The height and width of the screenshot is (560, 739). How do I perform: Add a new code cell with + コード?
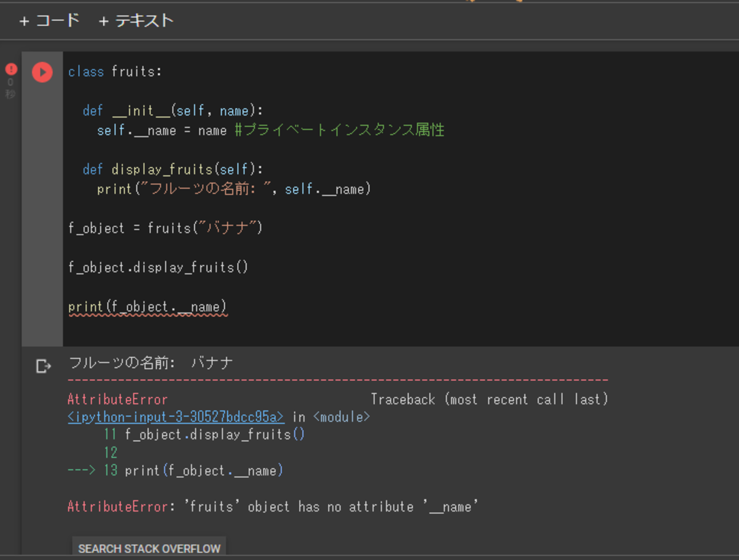[50, 21]
